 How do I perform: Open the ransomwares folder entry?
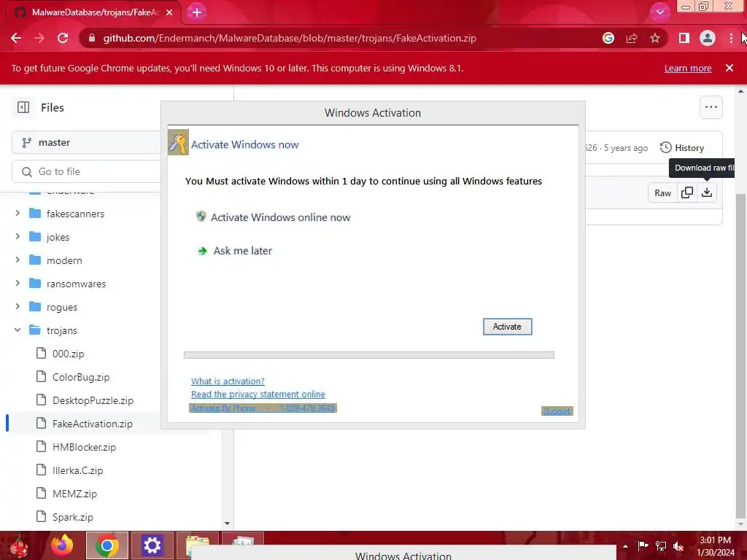[x=76, y=284]
